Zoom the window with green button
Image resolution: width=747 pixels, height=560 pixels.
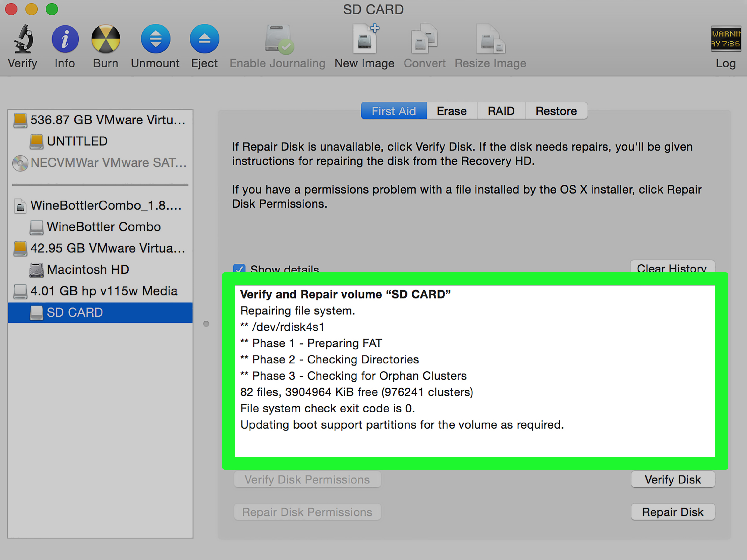[52, 9]
